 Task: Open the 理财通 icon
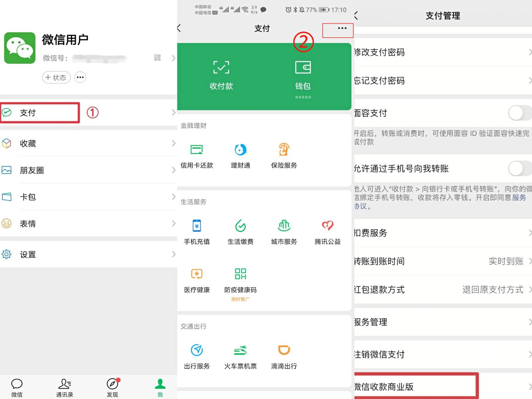coord(240,150)
